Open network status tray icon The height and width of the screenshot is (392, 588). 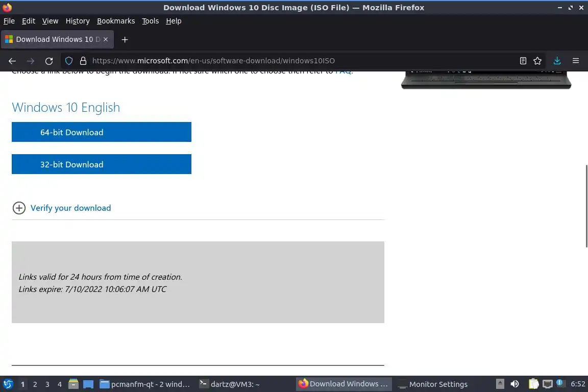pyautogui.click(x=548, y=384)
